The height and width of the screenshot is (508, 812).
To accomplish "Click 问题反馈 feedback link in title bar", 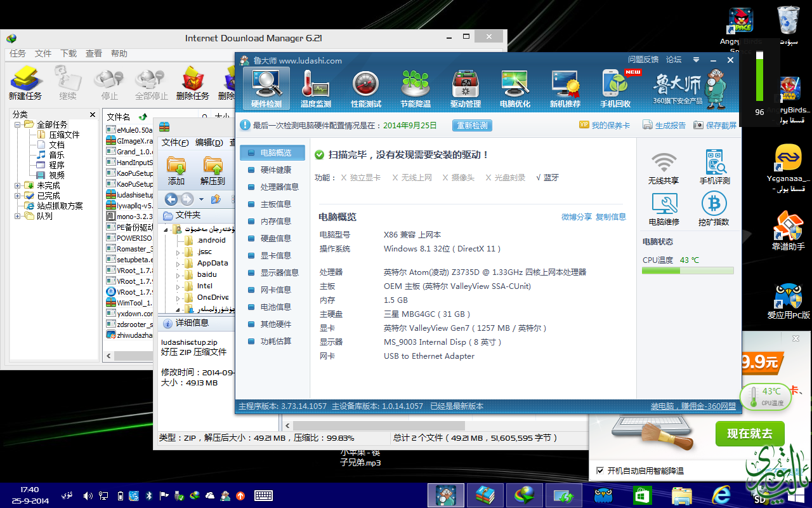I will pos(643,60).
